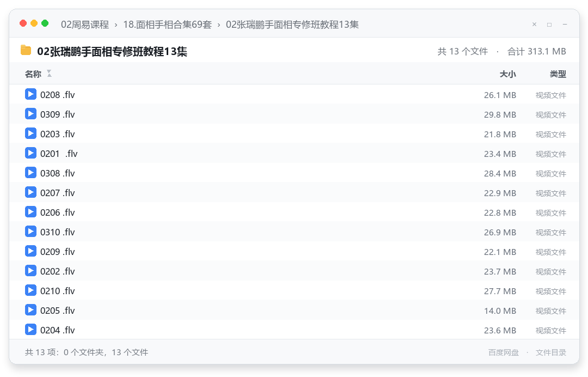Click the 23.7 MB size value
Screen dimensions: 588x377
point(500,272)
